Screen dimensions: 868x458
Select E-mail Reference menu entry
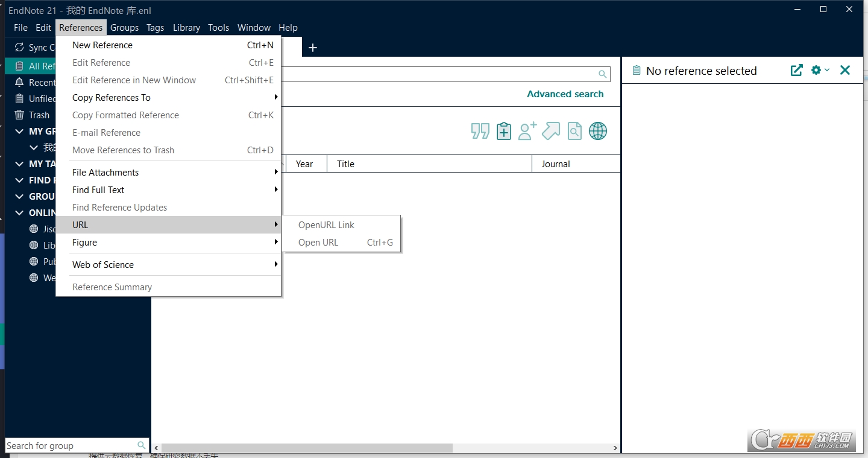168,133
